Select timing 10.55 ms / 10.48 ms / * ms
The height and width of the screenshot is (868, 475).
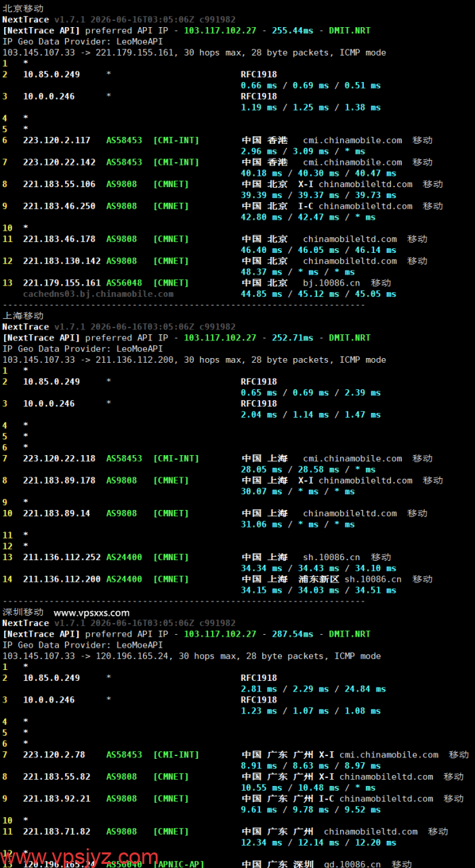click(308, 788)
